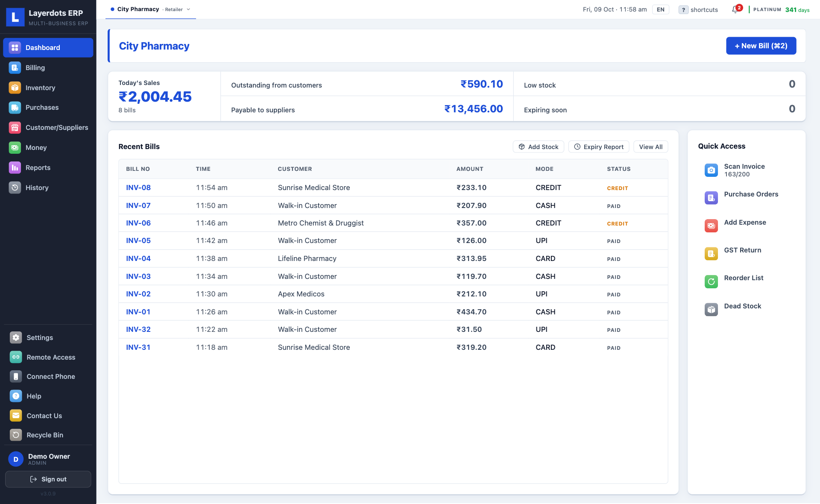Image resolution: width=820 pixels, height=504 pixels.
Task: Open Purchase Orders quick access icon
Action: click(x=711, y=198)
